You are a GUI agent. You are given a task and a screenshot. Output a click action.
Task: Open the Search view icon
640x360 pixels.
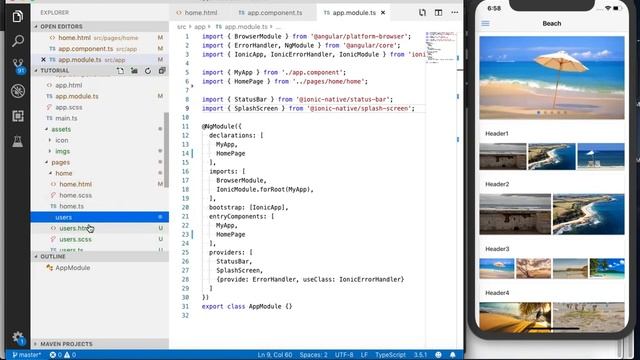18,41
